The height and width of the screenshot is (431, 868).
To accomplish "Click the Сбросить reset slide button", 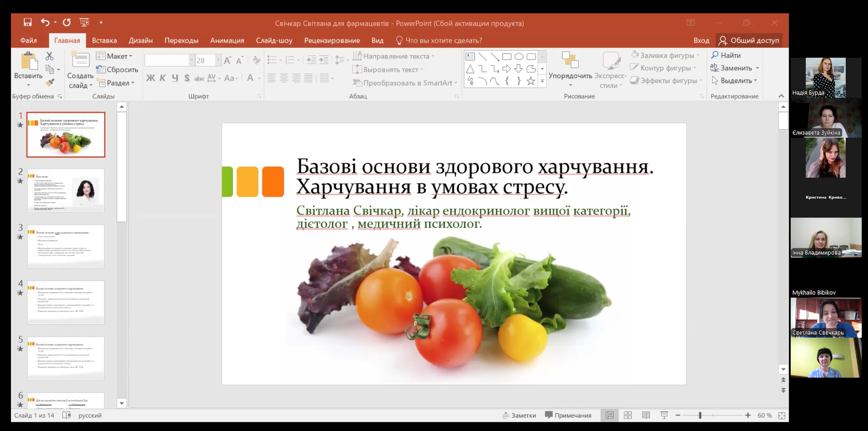I will coord(117,70).
